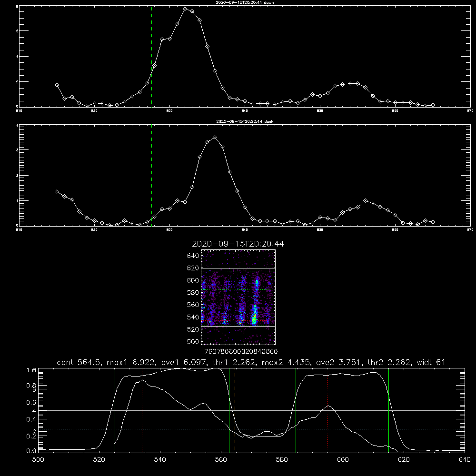
Task: Click the green vertical line near 585 in the bottom plot
Action: 296,410
